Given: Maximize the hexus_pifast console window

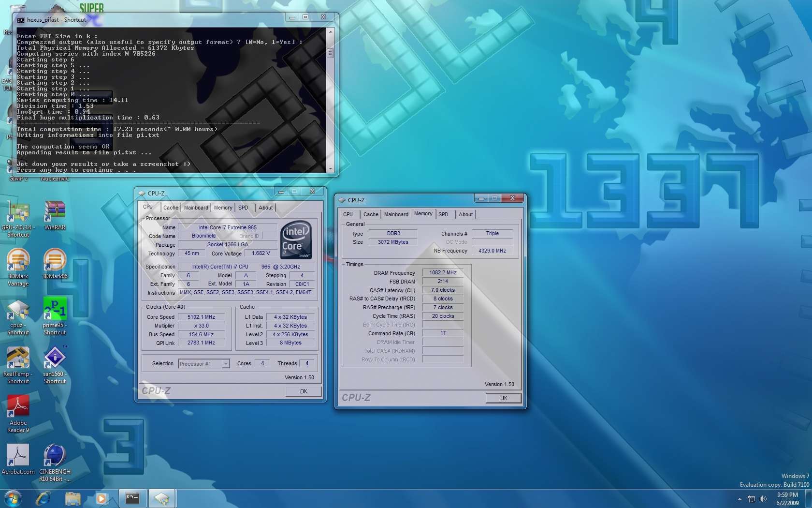Looking at the screenshot, I should point(305,17).
